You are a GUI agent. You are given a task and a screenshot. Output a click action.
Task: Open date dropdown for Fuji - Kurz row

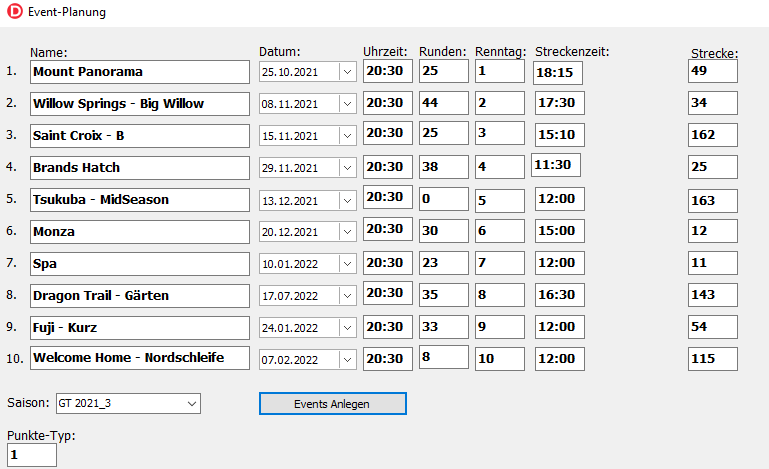tap(347, 328)
